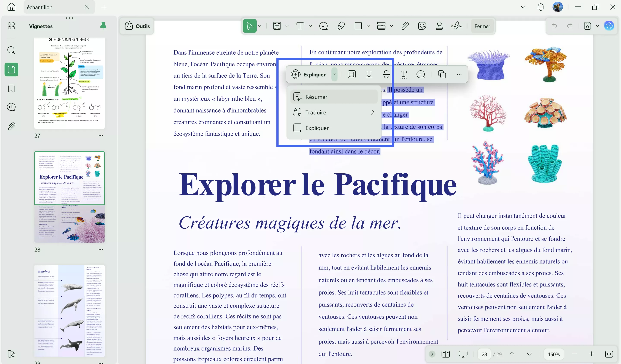Open the Bookmarks panel in the sidebar

point(11,89)
